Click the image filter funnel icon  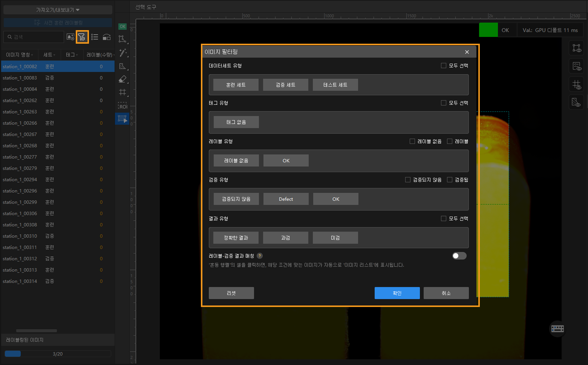[x=82, y=37]
